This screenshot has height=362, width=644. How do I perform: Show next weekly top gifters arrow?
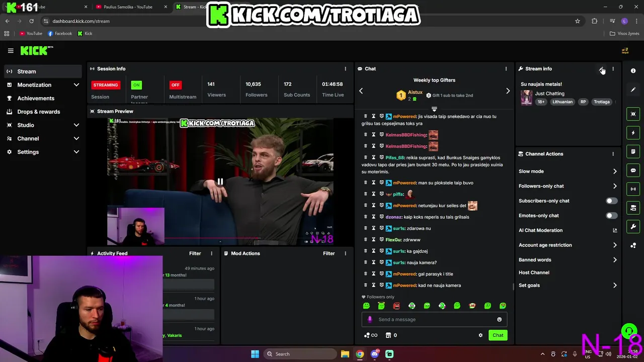508,91
